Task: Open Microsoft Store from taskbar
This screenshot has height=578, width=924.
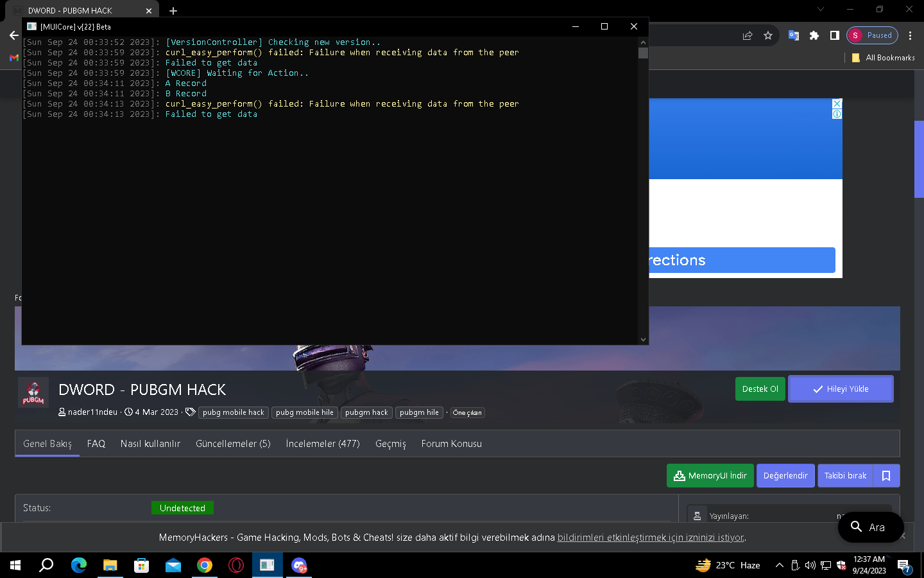Action: [x=141, y=565]
